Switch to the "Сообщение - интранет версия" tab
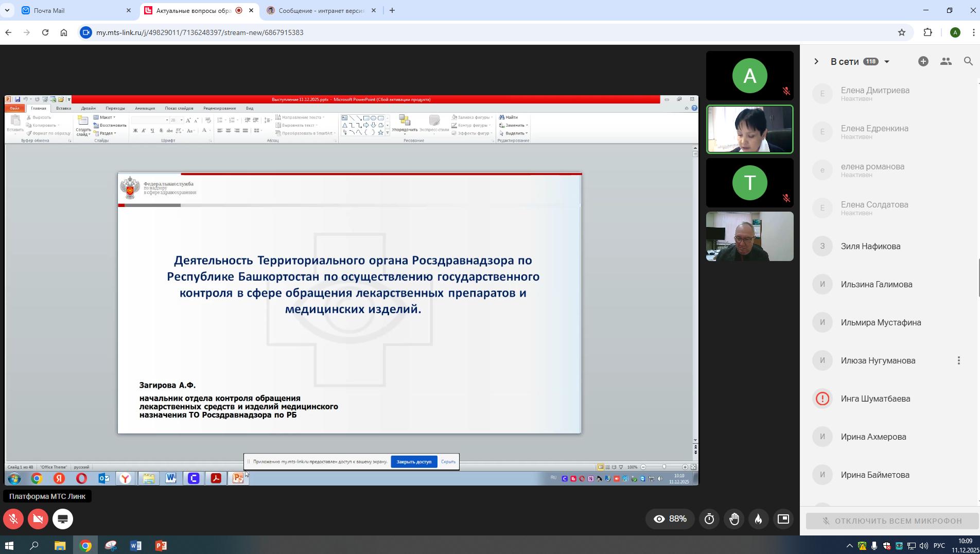Screen dimensions: 980x554 321,10
